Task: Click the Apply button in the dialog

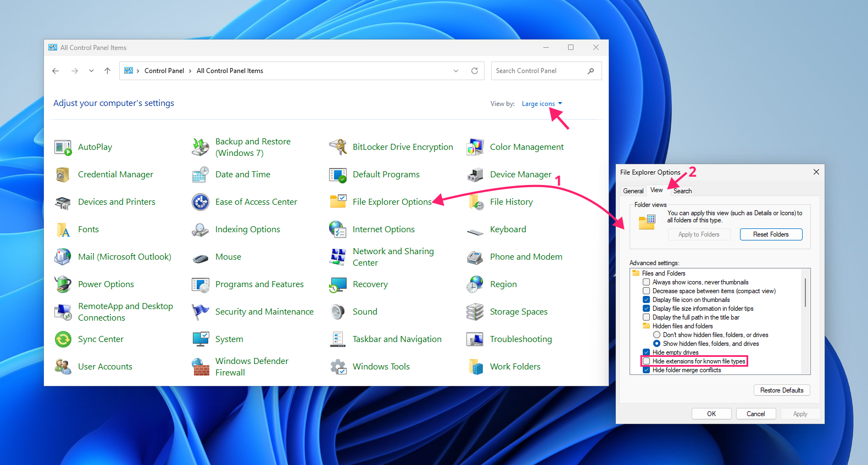Action: pos(800,414)
